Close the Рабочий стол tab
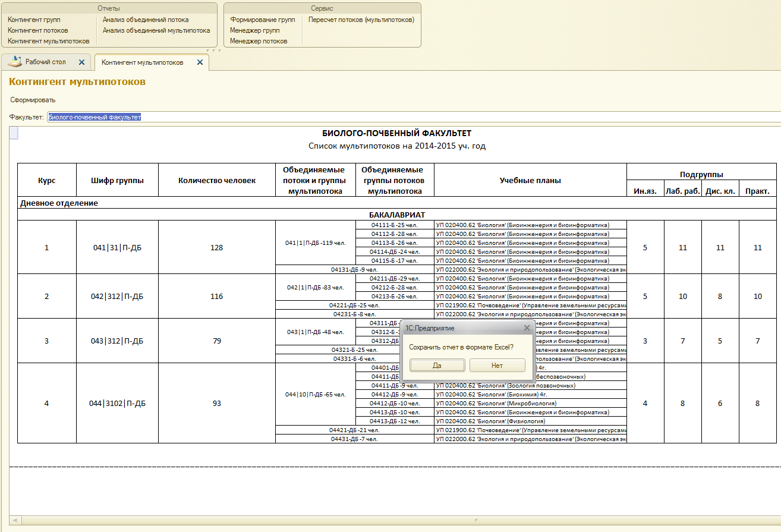The height and width of the screenshot is (532, 781). coord(81,62)
